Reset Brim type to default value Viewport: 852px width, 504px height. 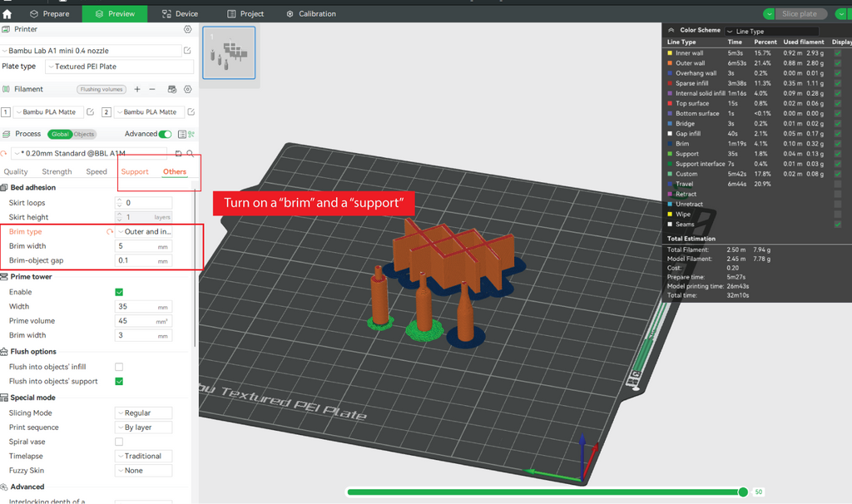[110, 232]
